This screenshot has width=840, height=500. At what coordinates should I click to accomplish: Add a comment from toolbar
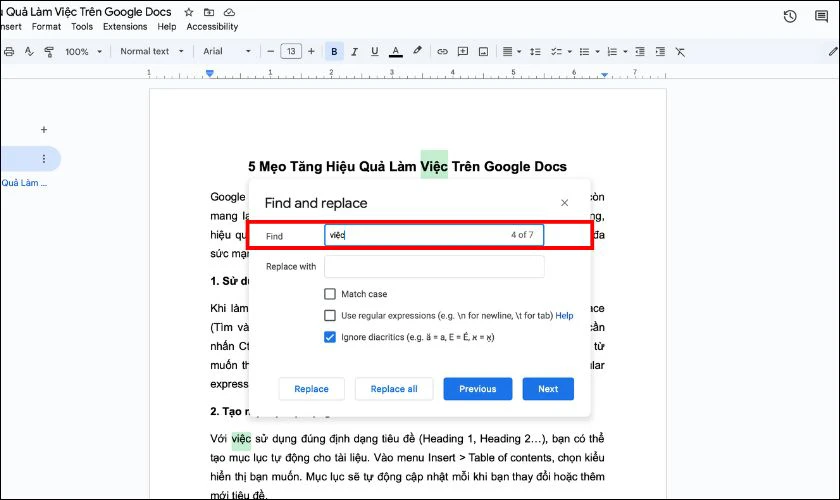[463, 51]
